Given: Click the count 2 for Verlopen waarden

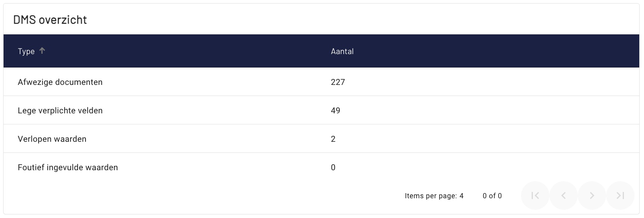Looking at the screenshot, I should [x=333, y=139].
